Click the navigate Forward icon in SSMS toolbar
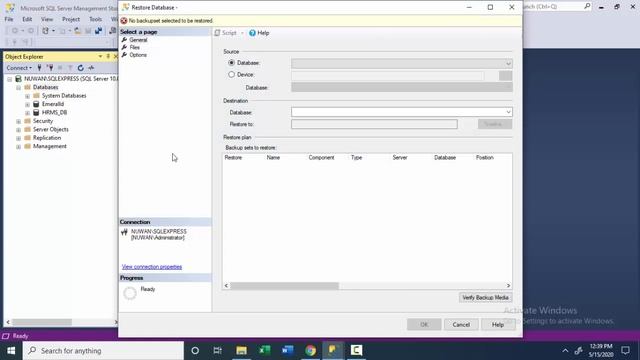Image resolution: width=640 pixels, height=360 pixels. pyautogui.click(x=31, y=31)
